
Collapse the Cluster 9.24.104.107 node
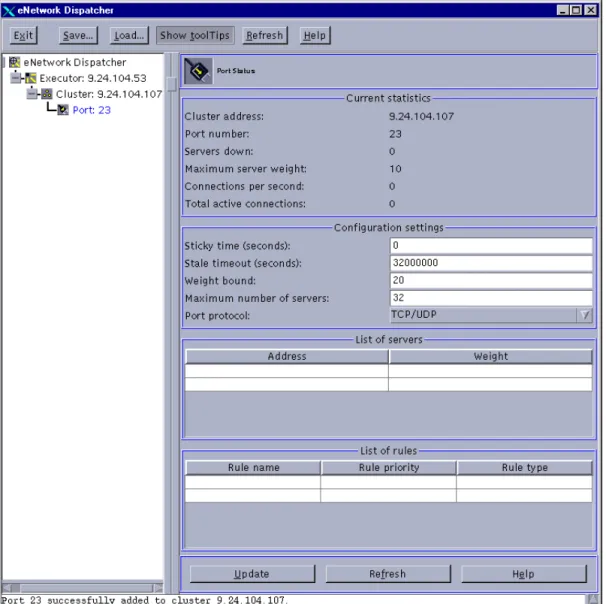[x=32, y=94]
